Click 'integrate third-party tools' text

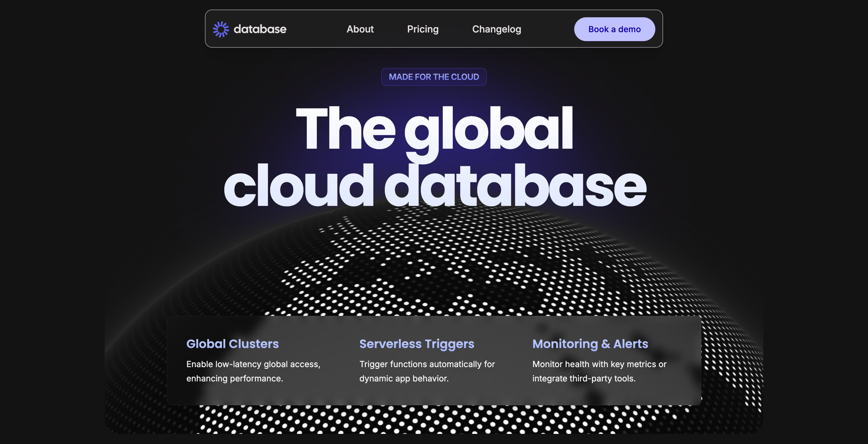pos(584,378)
